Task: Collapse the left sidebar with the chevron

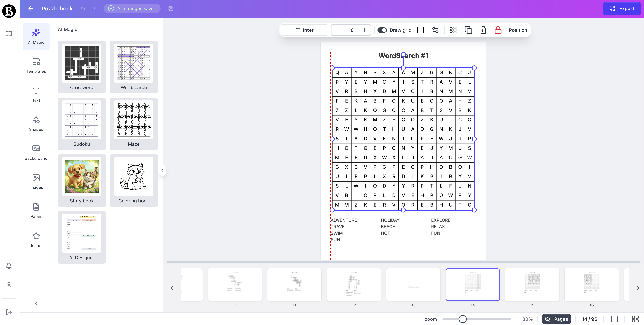Action: coord(36,303)
